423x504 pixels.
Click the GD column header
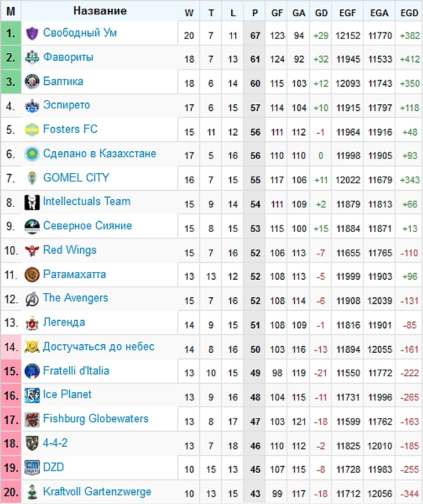320,12
